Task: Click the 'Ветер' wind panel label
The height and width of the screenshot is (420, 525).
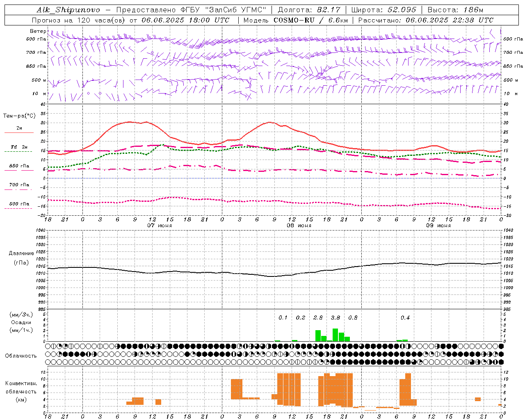Action: [x=38, y=31]
